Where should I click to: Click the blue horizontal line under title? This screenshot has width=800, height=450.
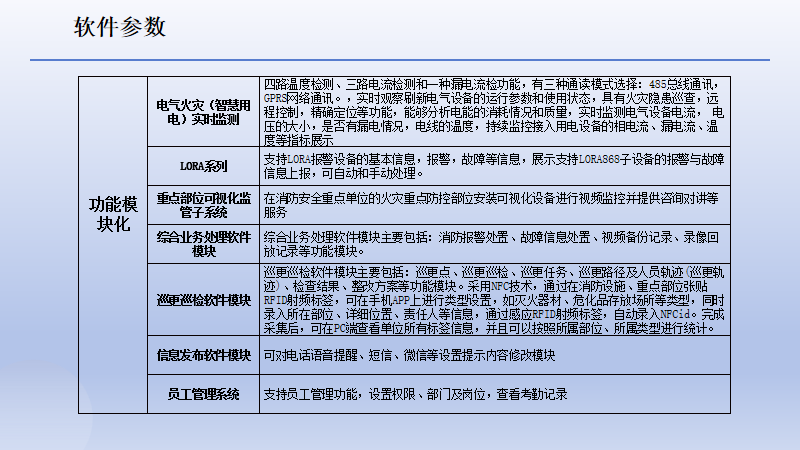(x=400, y=60)
